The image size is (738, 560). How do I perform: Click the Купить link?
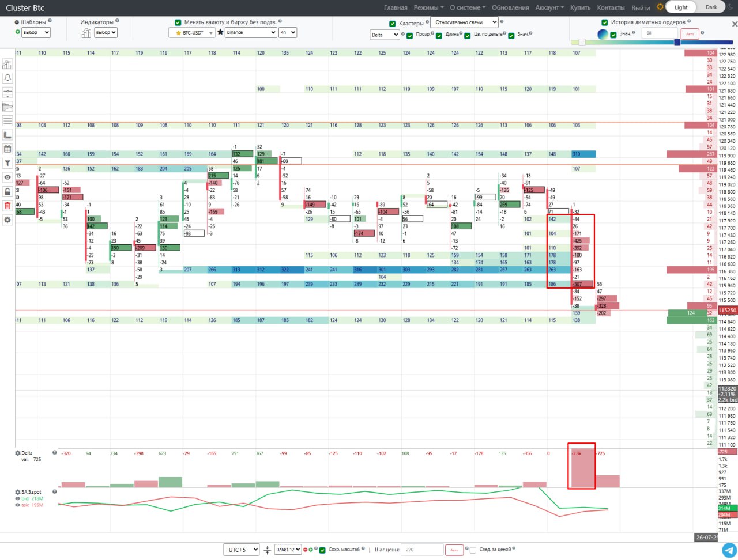580,8
